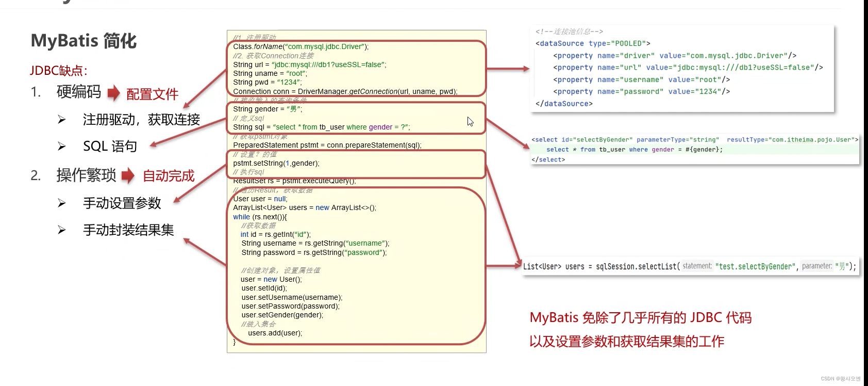Click the DriverManager.getConnection code line
Image resolution: width=868 pixels, height=386 pixels.
(345, 91)
